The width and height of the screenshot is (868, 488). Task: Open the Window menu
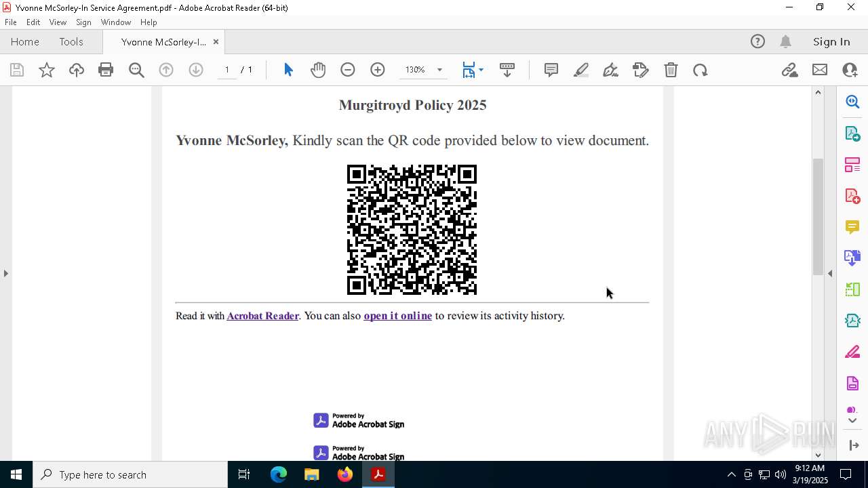[x=116, y=22]
